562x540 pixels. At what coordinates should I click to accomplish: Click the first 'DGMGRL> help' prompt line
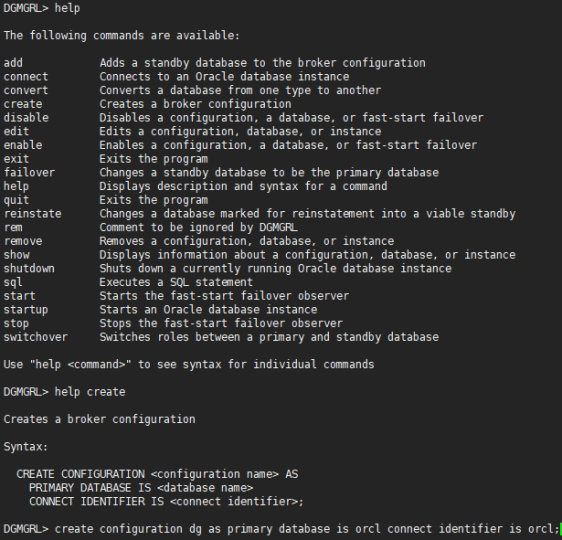(x=42, y=8)
